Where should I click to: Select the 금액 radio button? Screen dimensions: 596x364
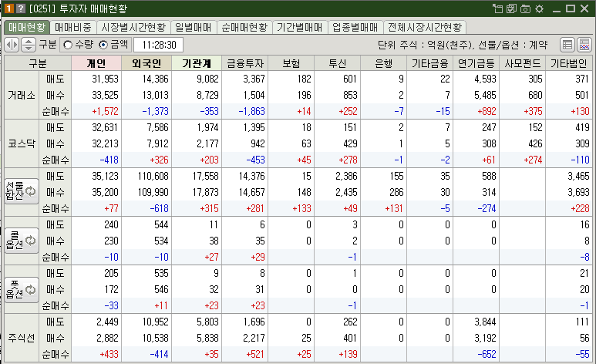103,45
